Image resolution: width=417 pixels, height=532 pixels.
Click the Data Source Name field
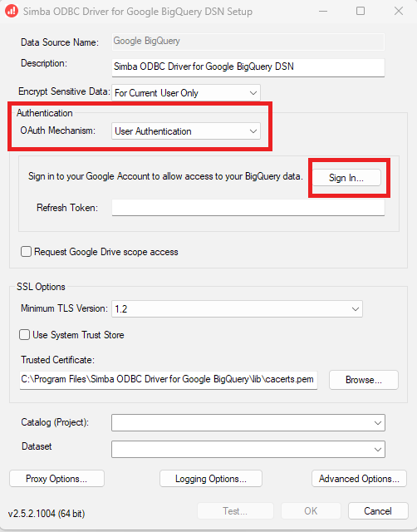[248, 42]
